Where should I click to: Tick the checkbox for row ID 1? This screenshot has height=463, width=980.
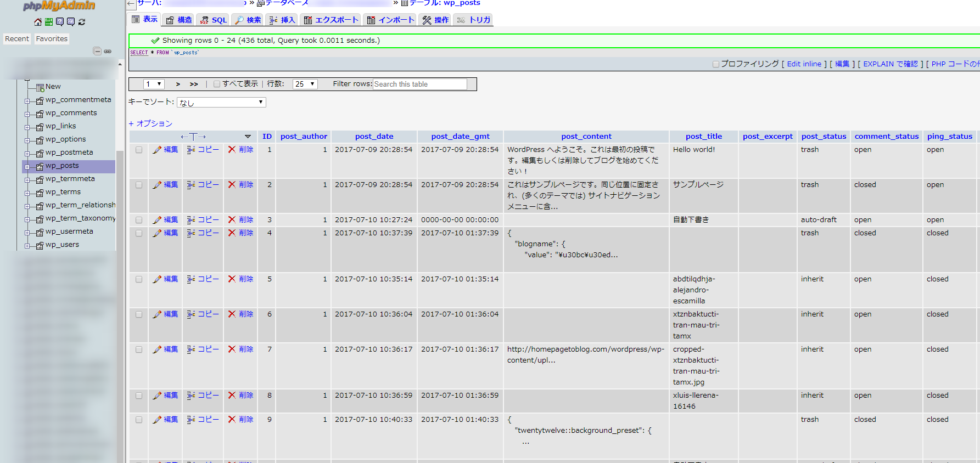[139, 150]
